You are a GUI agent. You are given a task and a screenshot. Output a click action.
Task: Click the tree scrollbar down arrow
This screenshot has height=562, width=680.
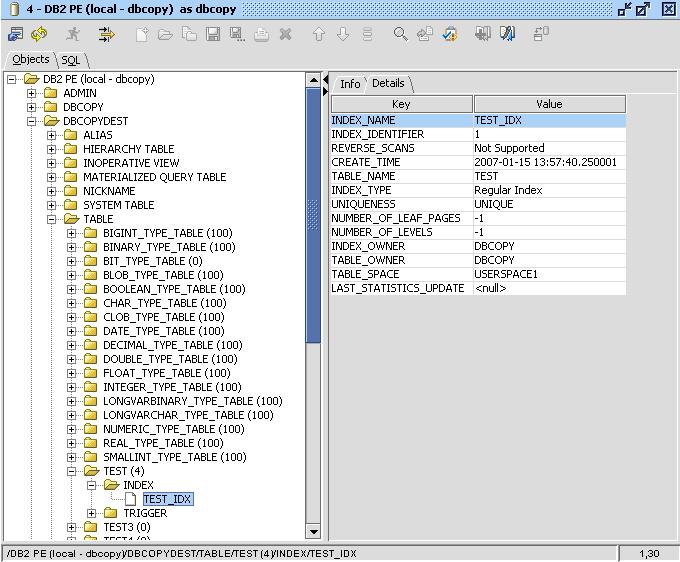click(x=313, y=531)
